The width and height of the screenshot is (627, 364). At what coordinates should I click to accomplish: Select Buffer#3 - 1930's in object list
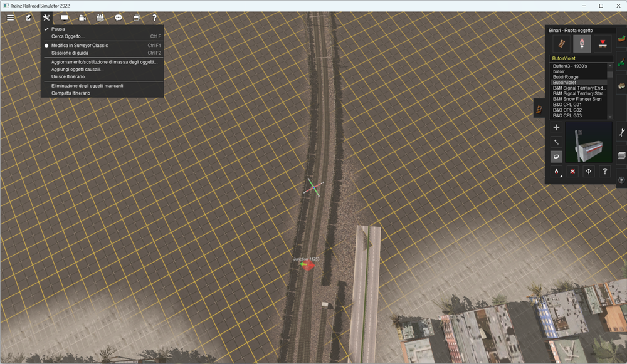pos(579,66)
